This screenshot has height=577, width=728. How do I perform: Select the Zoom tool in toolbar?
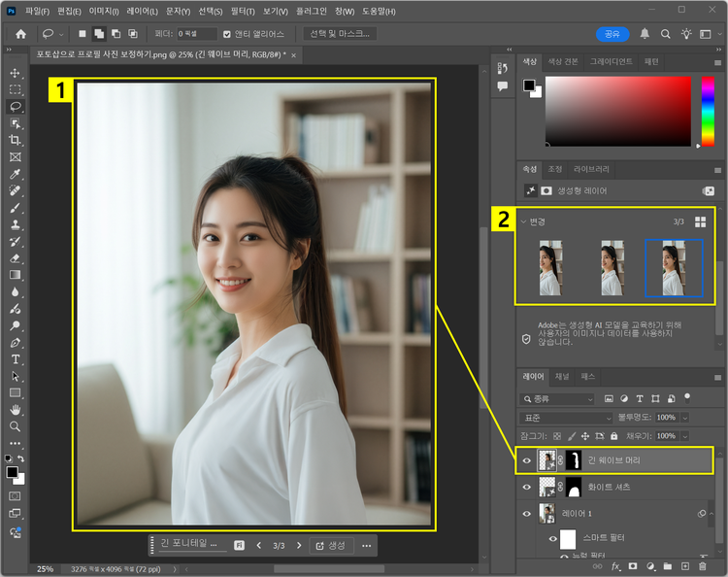coord(15,426)
